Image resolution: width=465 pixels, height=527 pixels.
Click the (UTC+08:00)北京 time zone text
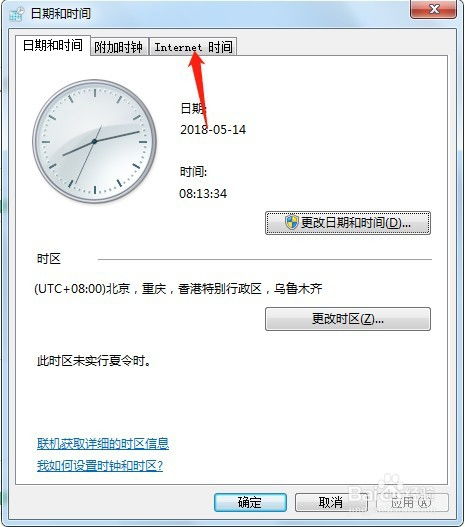click(x=178, y=289)
